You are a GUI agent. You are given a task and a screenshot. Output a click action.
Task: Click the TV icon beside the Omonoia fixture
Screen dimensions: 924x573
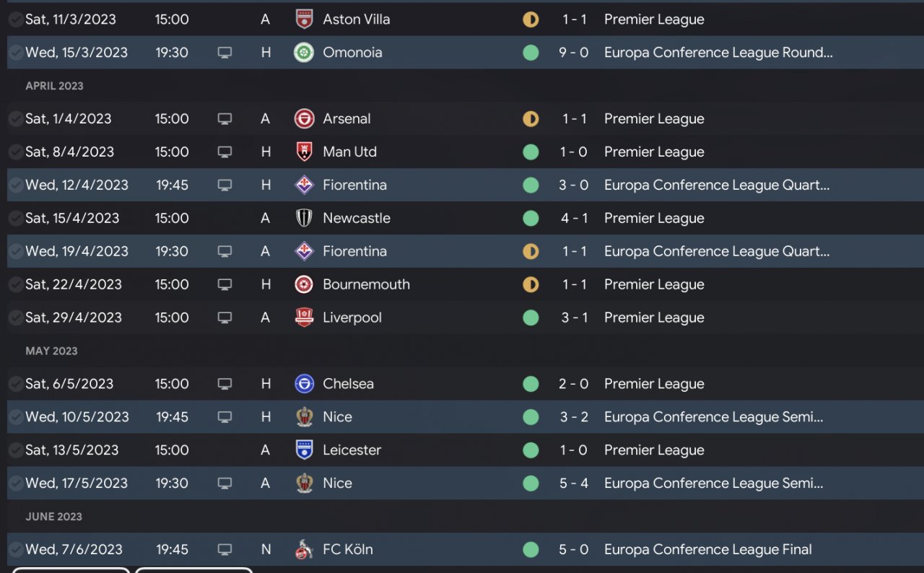tap(225, 53)
